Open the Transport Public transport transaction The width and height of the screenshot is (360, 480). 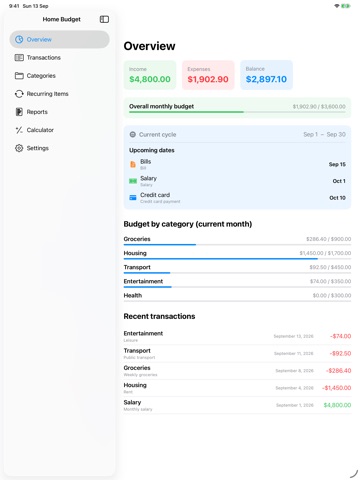tap(237, 354)
